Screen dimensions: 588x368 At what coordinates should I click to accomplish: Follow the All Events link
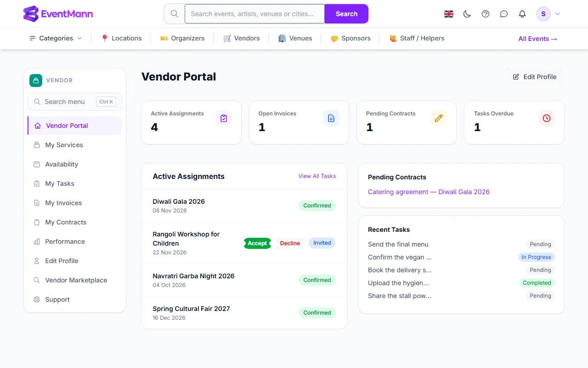[x=538, y=39]
